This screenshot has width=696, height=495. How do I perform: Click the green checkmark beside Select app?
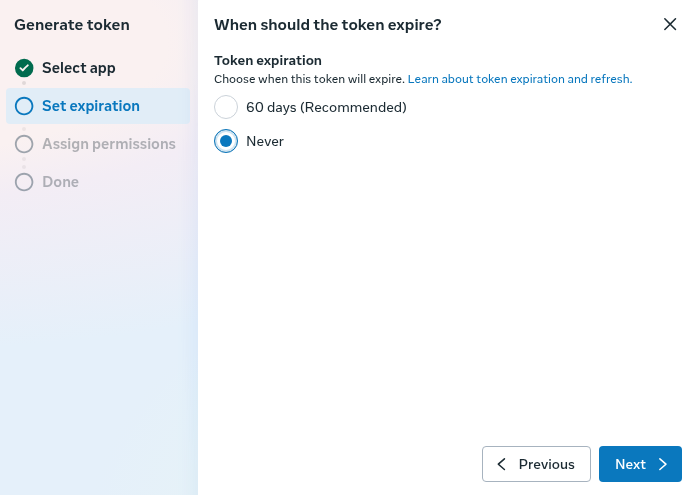pyautogui.click(x=24, y=68)
